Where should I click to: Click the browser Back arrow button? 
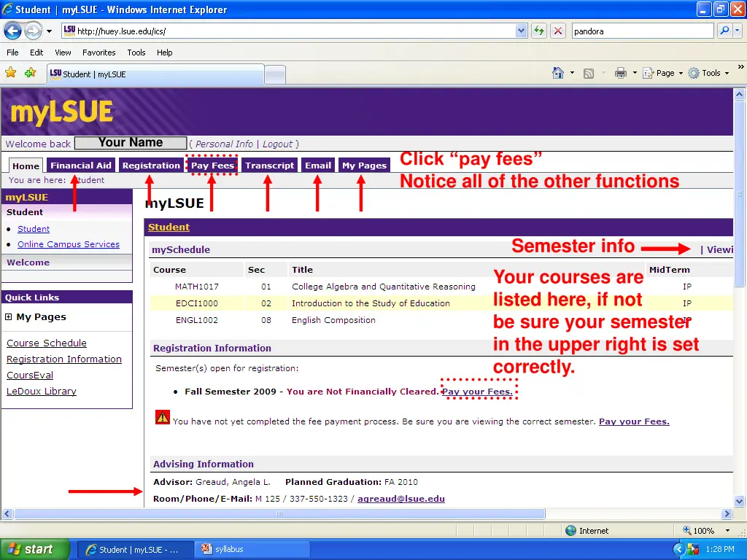pos(12,31)
